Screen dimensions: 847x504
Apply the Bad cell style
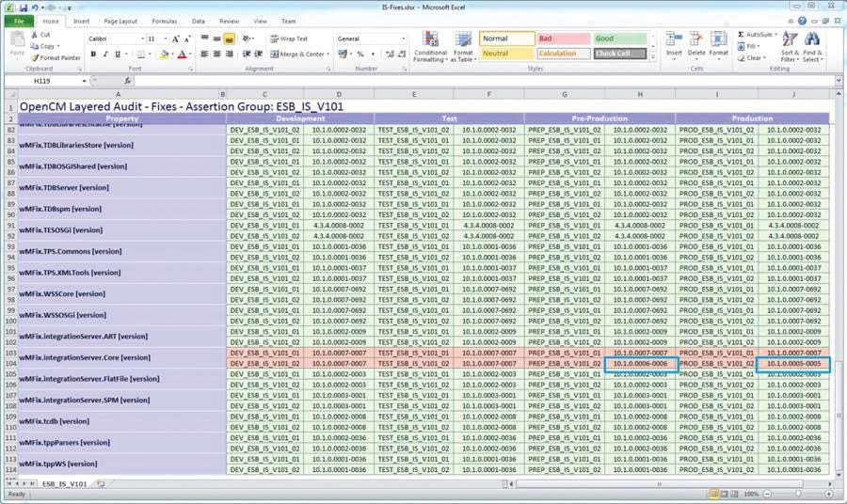[564, 39]
